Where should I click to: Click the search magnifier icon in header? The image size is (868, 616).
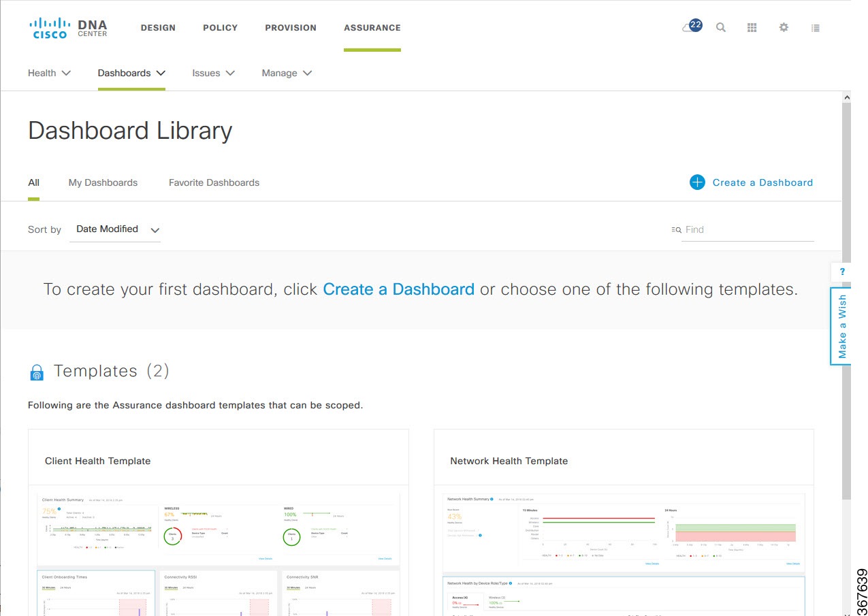point(721,28)
